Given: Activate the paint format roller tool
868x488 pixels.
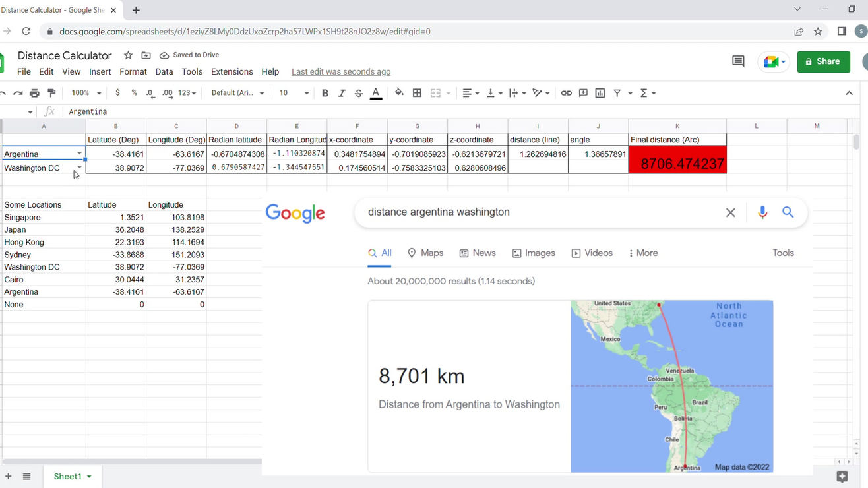Looking at the screenshot, I should 52,93.
